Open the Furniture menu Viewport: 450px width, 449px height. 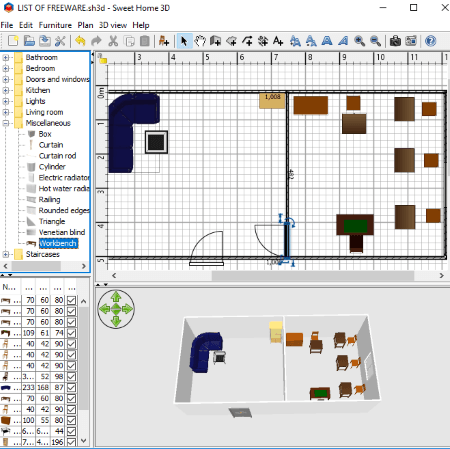click(x=55, y=25)
